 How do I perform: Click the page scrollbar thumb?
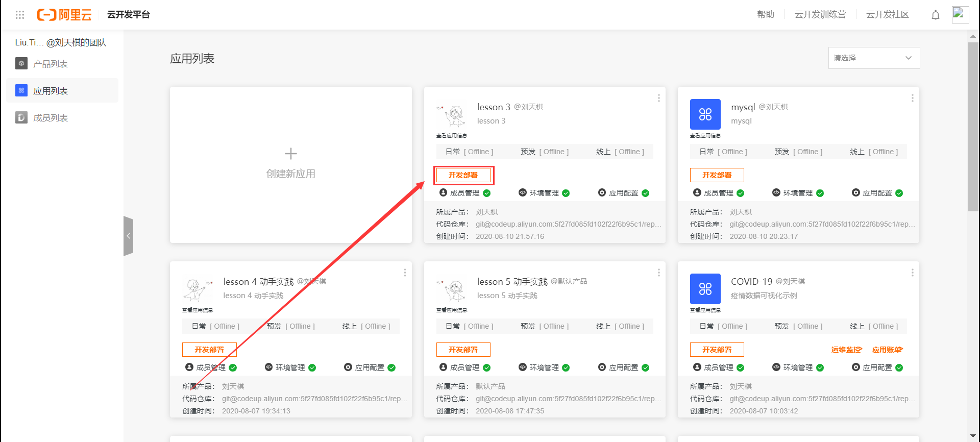(x=973, y=126)
